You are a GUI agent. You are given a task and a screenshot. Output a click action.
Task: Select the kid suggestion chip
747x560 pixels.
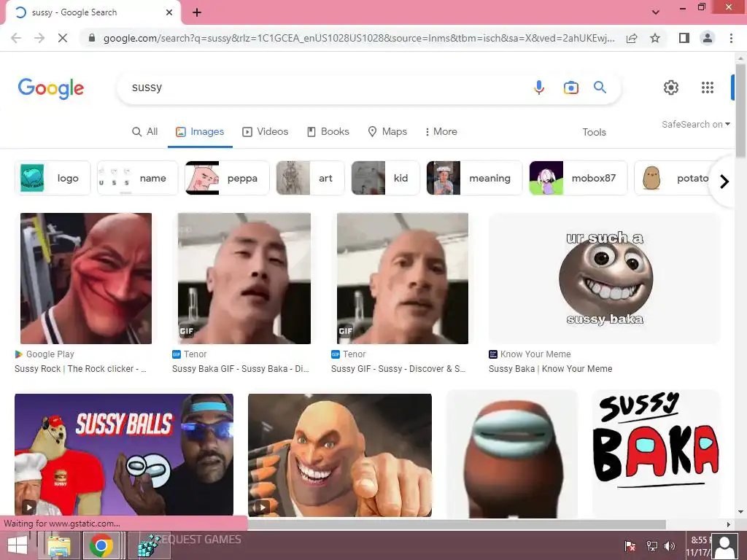click(x=385, y=178)
